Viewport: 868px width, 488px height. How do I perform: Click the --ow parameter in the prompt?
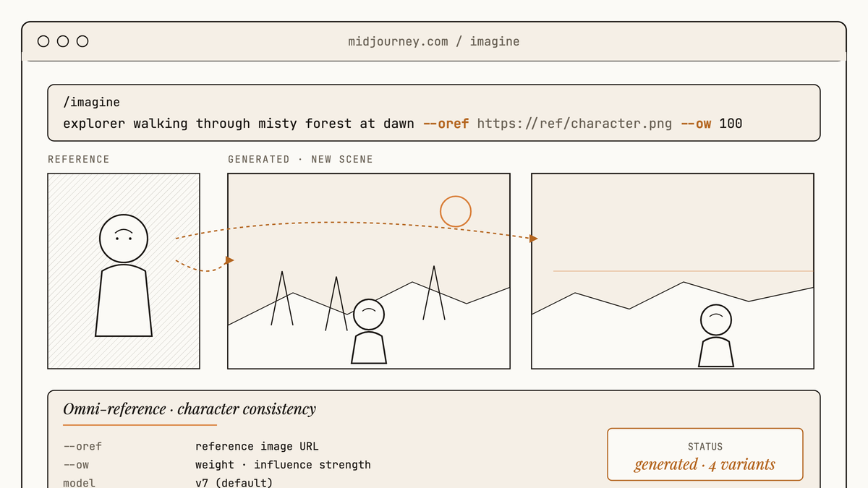point(696,124)
